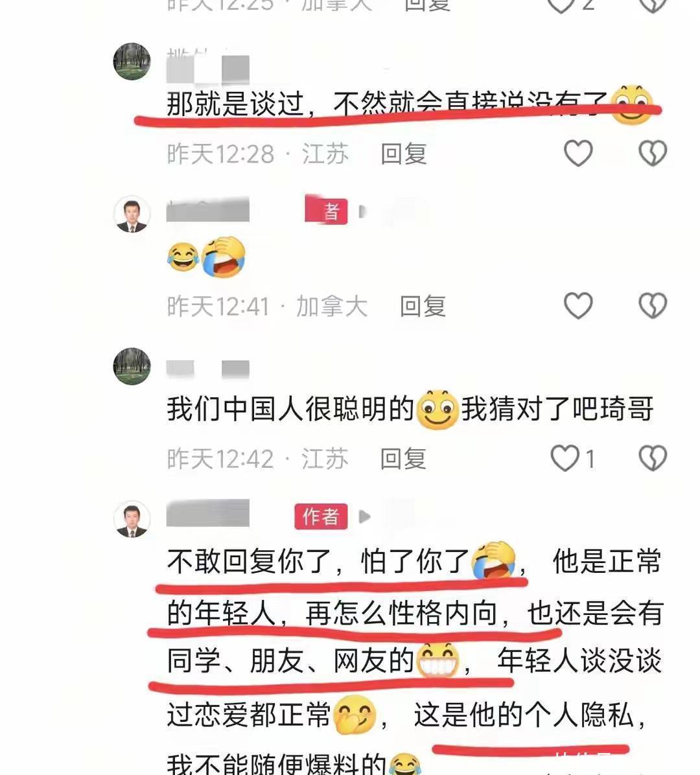Tap reply-arrow triangle beside 作者 badge

point(365,516)
